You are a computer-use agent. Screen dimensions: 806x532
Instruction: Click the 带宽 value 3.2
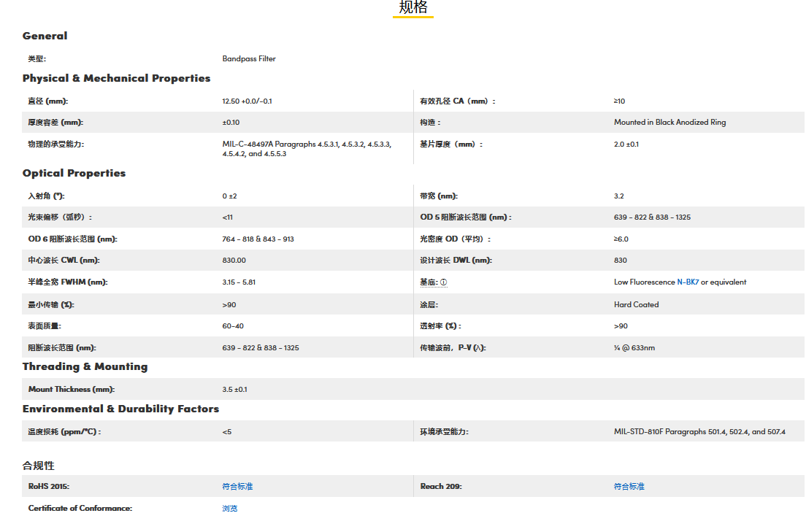(x=618, y=196)
